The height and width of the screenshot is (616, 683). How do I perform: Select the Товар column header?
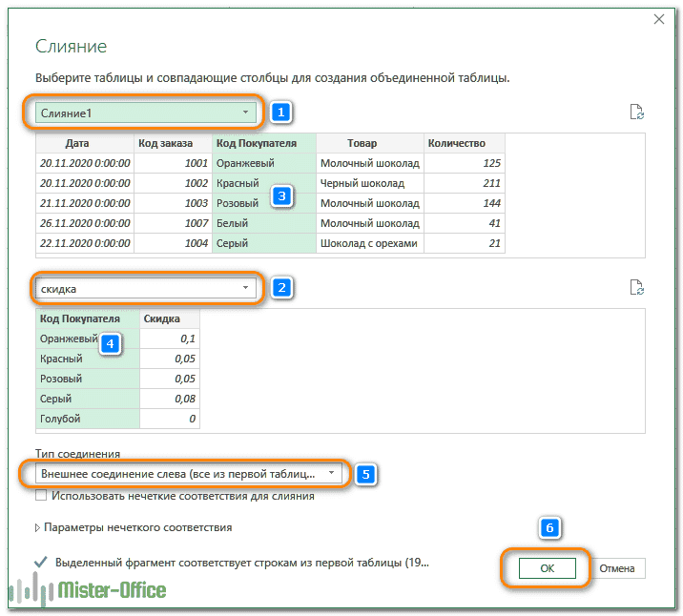click(369, 143)
